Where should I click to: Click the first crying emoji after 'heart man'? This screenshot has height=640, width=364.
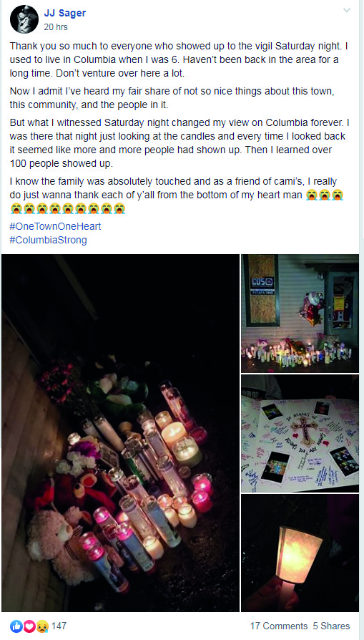click(x=311, y=195)
